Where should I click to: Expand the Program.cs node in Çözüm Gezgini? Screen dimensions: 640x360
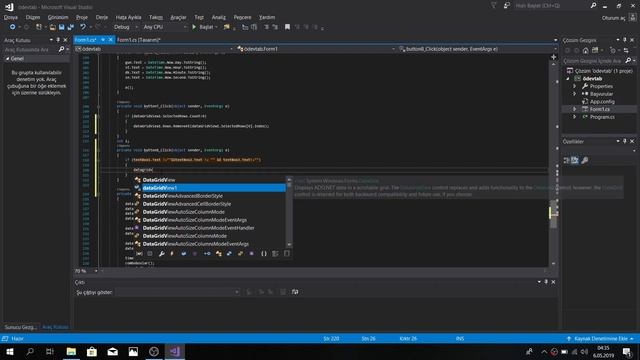(x=575, y=117)
